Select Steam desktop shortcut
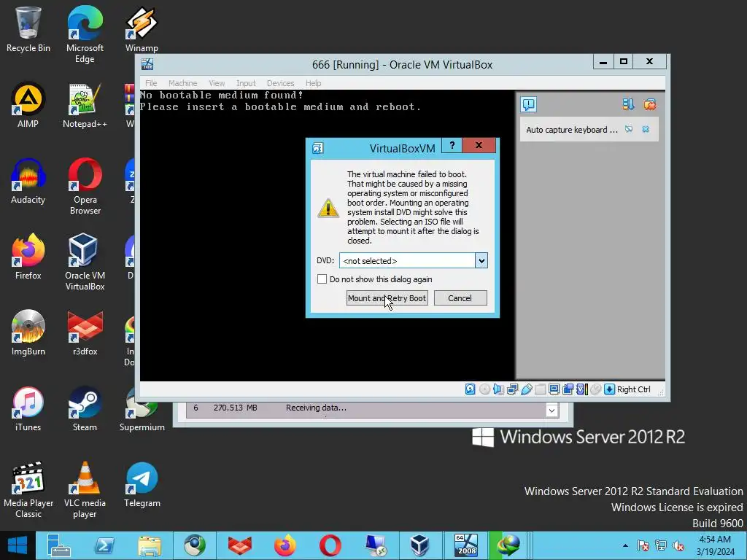The image size is (747, 560). [x=85, y=408]
